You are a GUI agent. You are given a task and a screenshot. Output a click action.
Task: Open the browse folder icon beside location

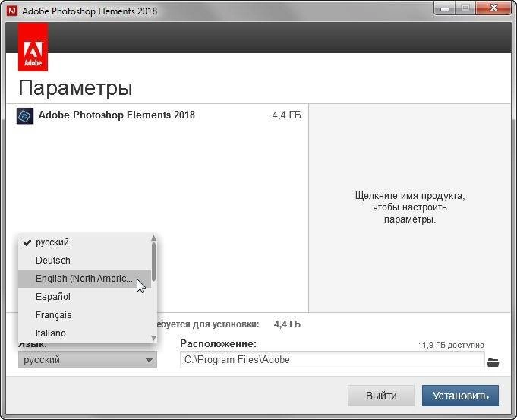point(493,362)
